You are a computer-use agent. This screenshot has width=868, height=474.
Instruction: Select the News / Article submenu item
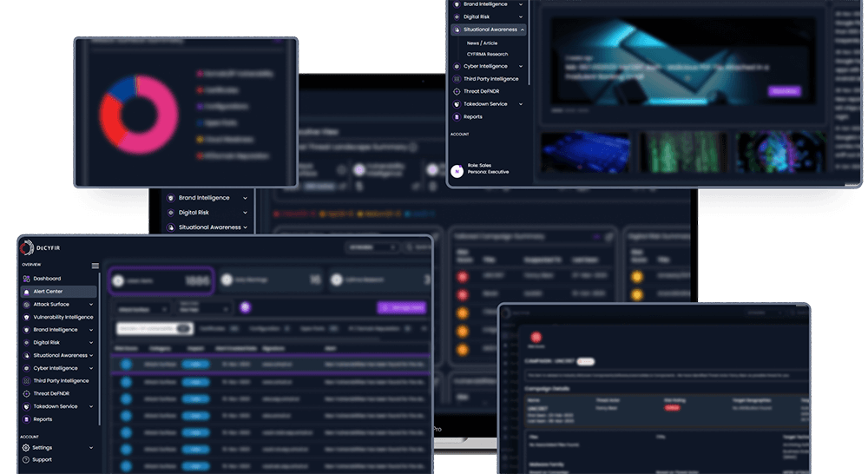tap(483, 43)
